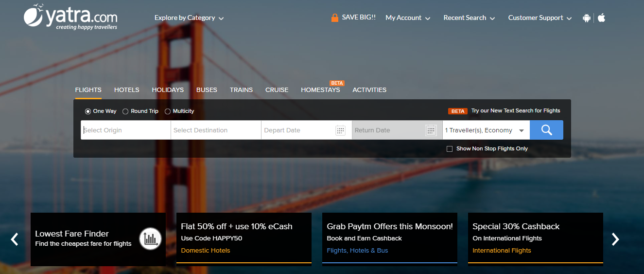The image size is (644, 274).
Task: Click the Select Destination field
Action: point(216,130)
